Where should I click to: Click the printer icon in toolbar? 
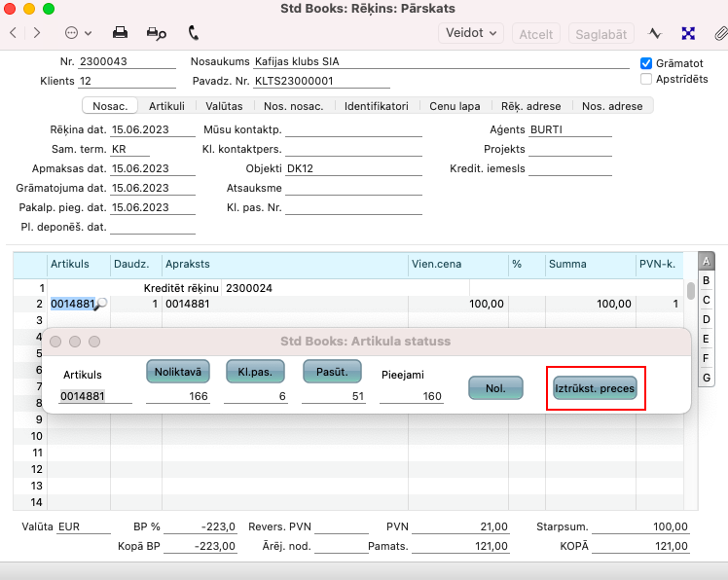[x=121, y=32]
